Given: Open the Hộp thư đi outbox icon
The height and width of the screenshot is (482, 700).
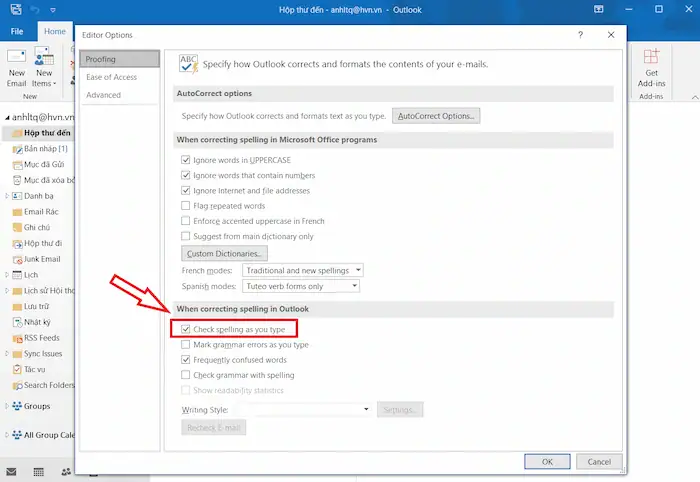Looking at the screenshot, I should pyautogui.click(x=17, y=244).
